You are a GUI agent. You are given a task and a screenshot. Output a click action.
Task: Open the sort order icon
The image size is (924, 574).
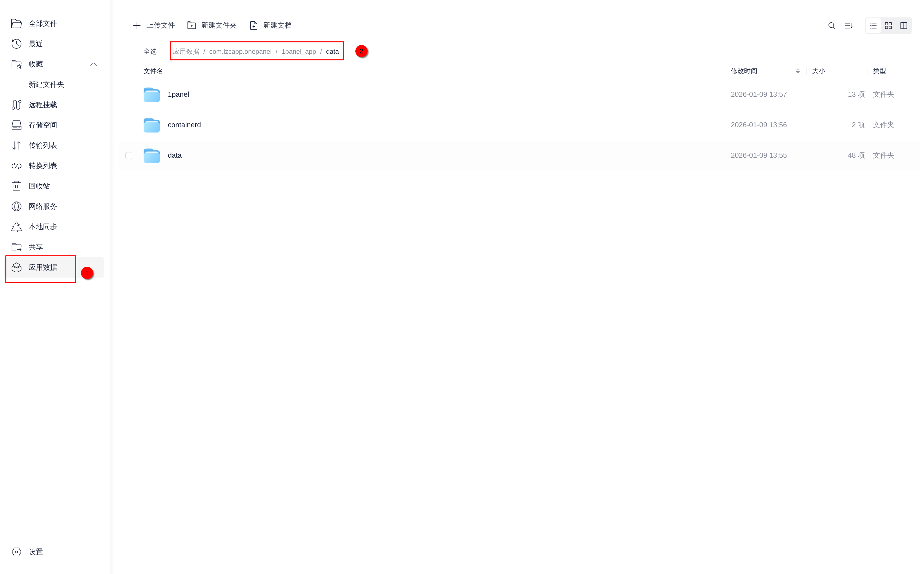click(849, 26)
